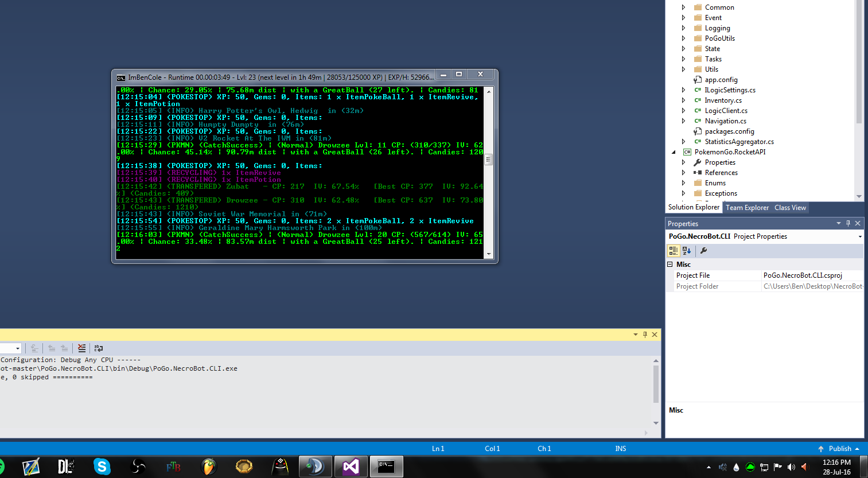
Task: Select LogicClient.cs file
Action: pyautogui.click(x=726, y=111)
